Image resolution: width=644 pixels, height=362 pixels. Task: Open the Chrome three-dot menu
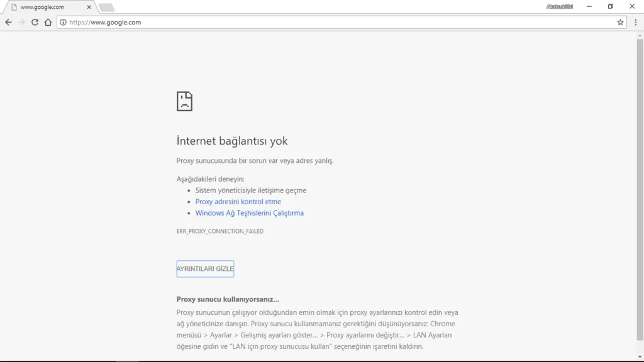click(635, 22)
